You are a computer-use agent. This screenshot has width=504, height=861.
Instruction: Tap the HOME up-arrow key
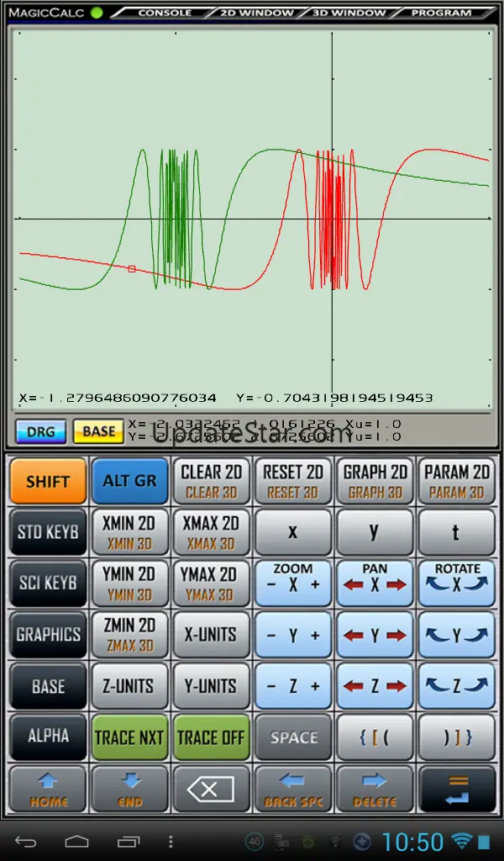(48, 790)
